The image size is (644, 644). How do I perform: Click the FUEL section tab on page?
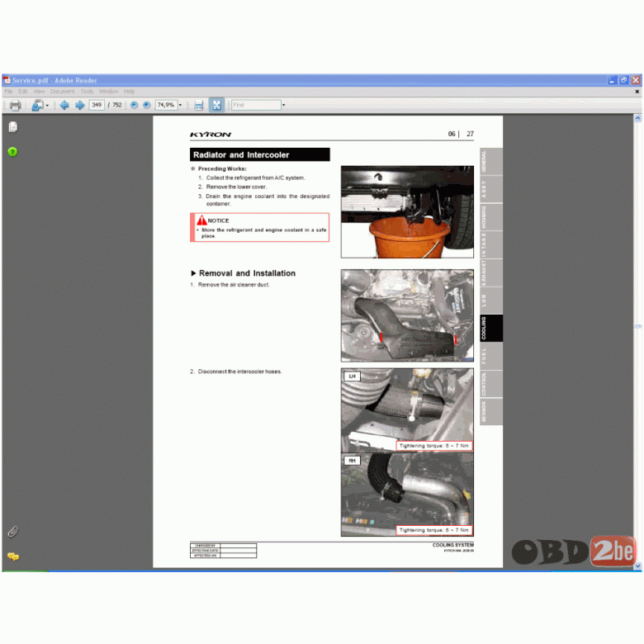click(491, 356)
